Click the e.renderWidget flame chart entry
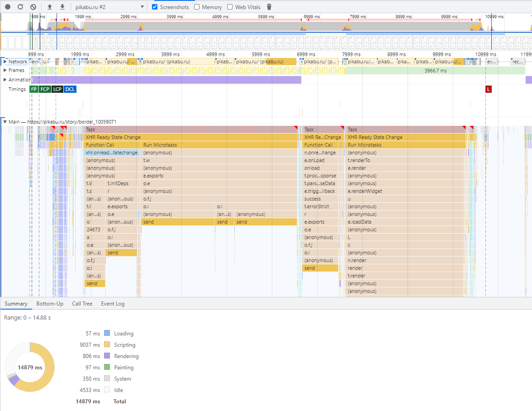 click(365, 191)
